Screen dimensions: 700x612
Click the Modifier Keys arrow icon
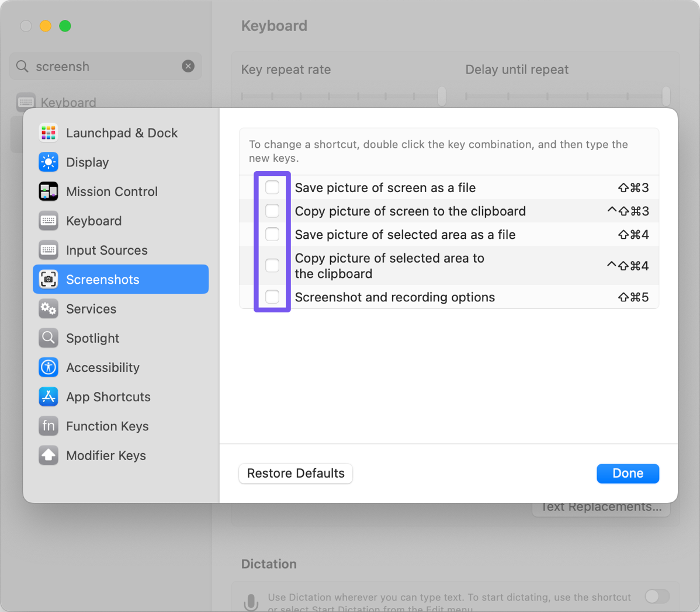[x=48, y=455]
